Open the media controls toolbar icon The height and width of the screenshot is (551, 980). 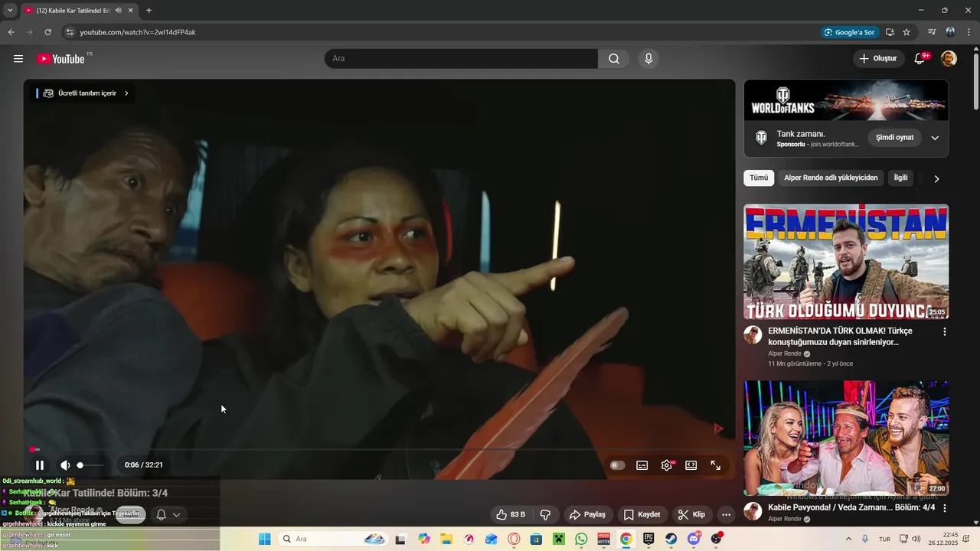[x=932, y=32]
